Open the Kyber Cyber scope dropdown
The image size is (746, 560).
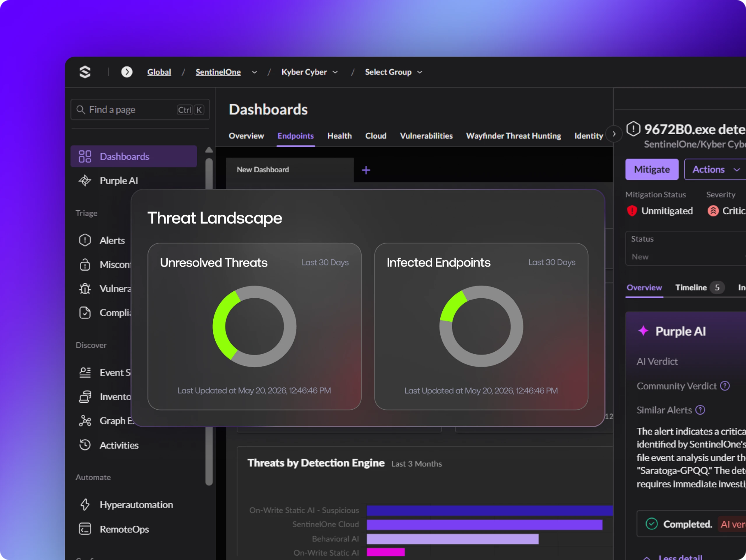[309, 72]
